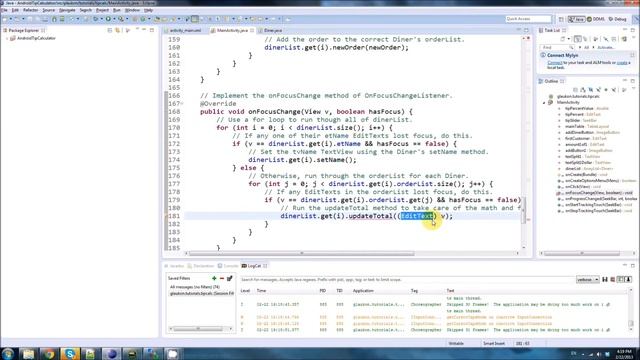640x360 pixels.
Task: Click the Connect link in Connect Mylyn
Action: click(555, 62)
